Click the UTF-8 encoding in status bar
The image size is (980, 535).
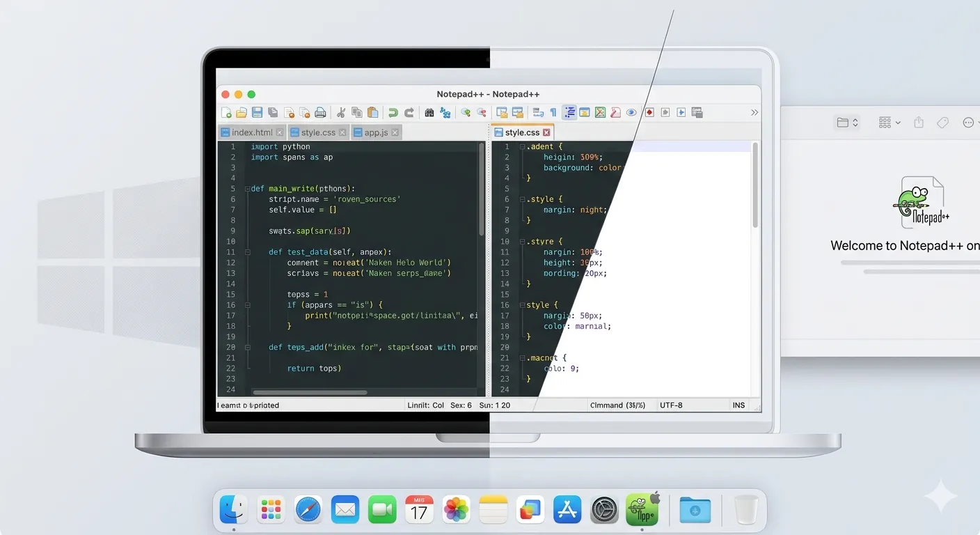[x=671, y=405]
